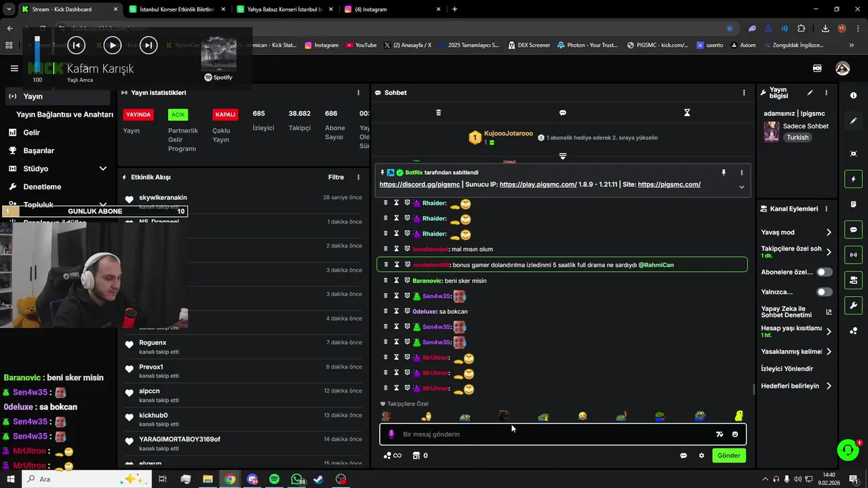This screenshot has height=488, width=868.
Task: Click the Turkish language tag
Action: (x=797, y=137)
